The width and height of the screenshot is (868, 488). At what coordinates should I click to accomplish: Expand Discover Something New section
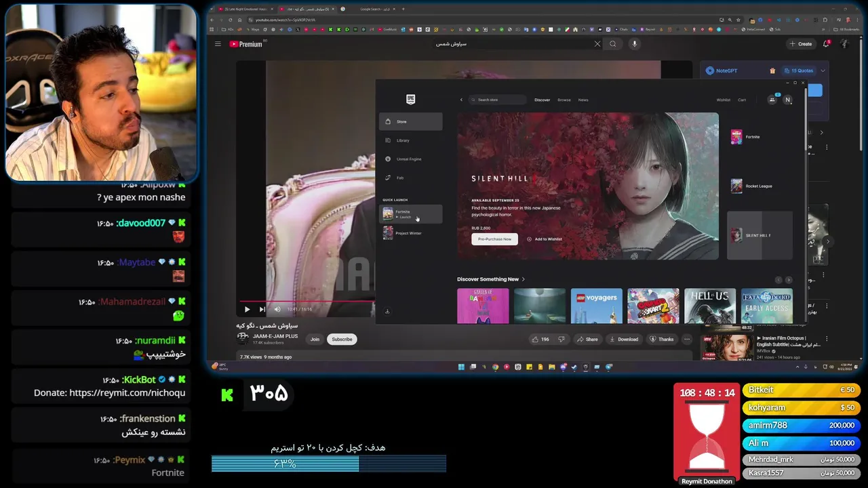coord(491,279)
